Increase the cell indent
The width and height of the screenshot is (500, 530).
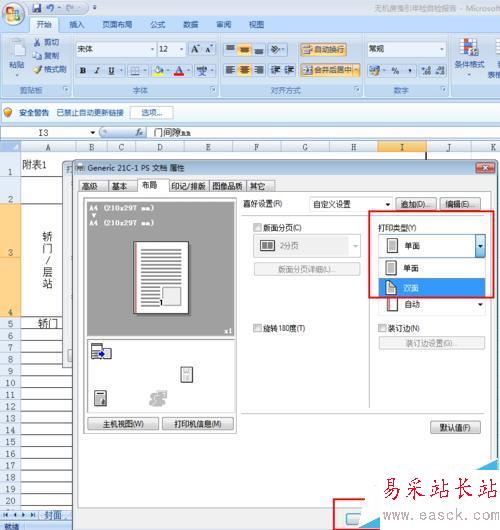coord(289,70)
